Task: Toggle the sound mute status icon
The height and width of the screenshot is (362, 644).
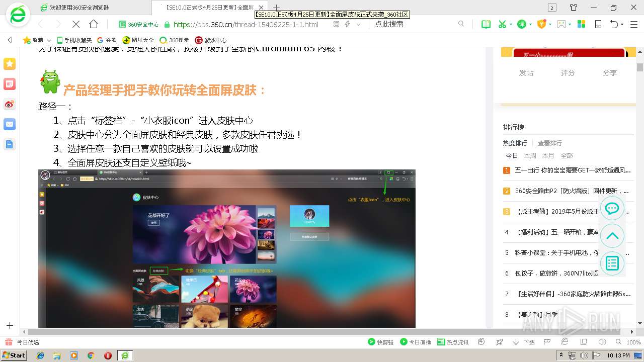Action: click(602, 342)
